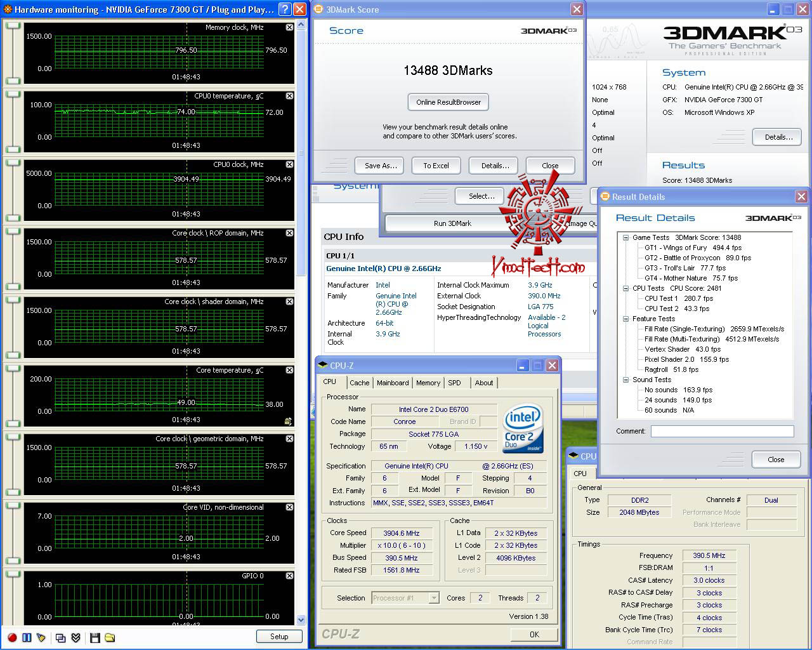Viewport: 812px width, 650px height.
Task: Export score with To Excel button
Action: 436,166
